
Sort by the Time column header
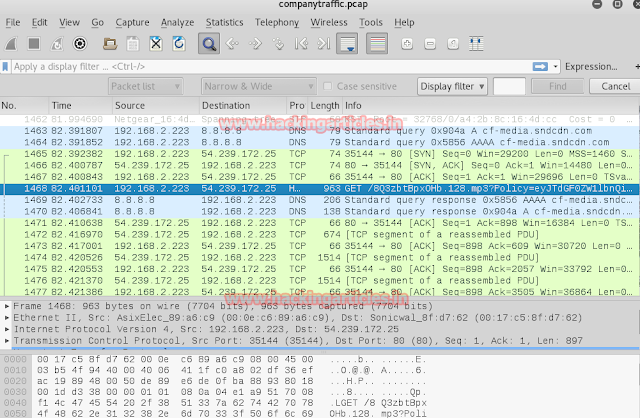80,106
